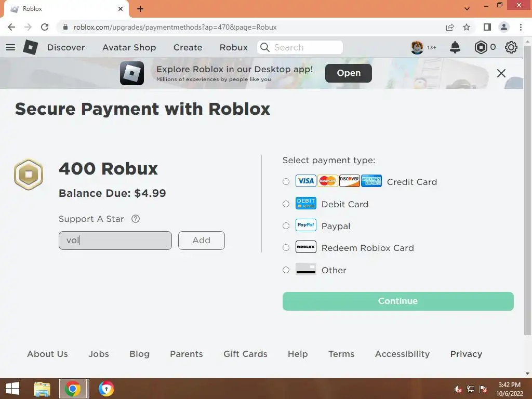Open the Create menu item

coord(188,47)
